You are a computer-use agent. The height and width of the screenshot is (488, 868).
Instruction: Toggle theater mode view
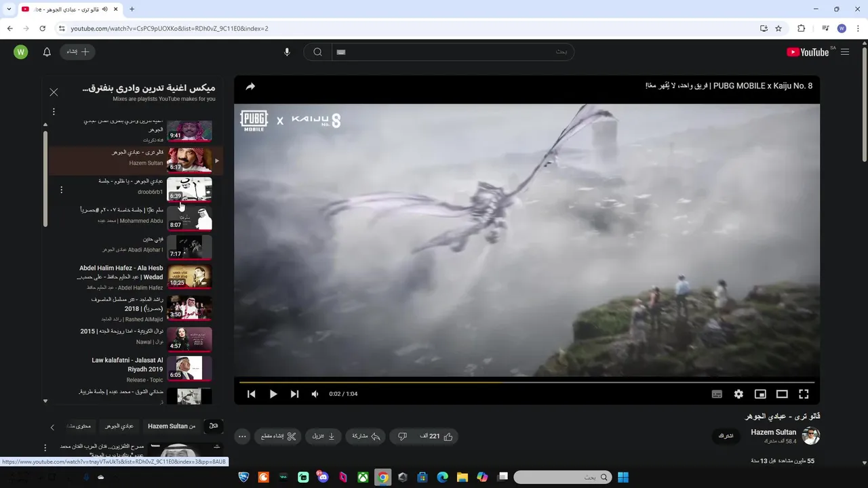[782, 394]
